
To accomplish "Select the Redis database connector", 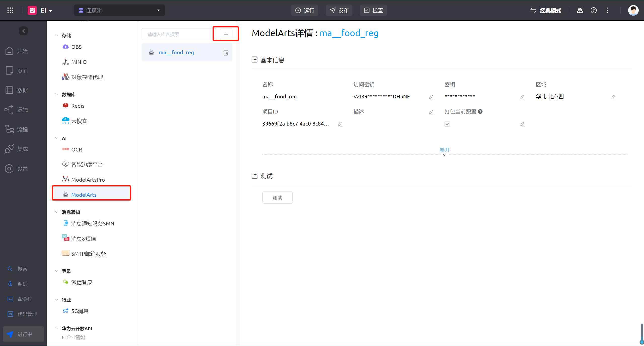I will [77, 105].
